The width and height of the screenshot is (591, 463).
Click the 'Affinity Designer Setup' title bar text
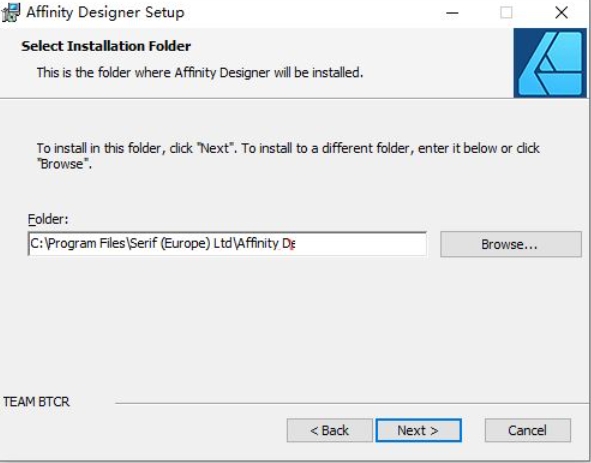pos(105,12)
